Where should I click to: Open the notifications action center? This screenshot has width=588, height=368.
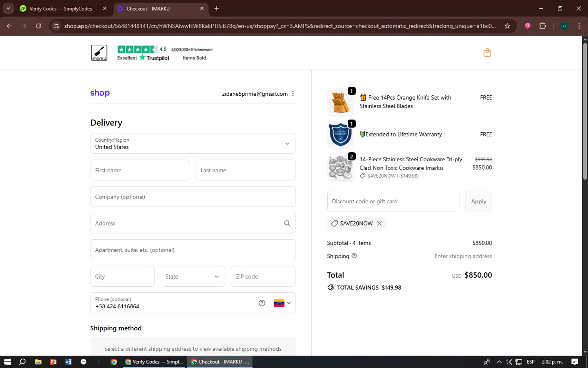pos(575,362)
